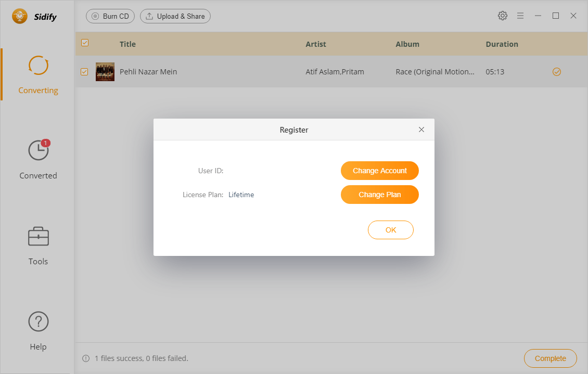The image size is (588, 374).
Task: Open the Tools briefcase section
Action: [38, 246]
